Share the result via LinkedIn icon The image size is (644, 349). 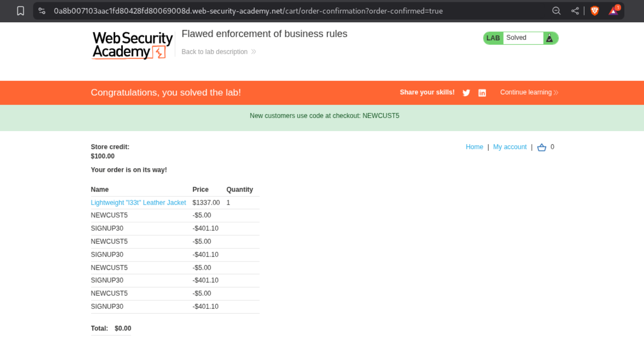(x=482, y=93)
